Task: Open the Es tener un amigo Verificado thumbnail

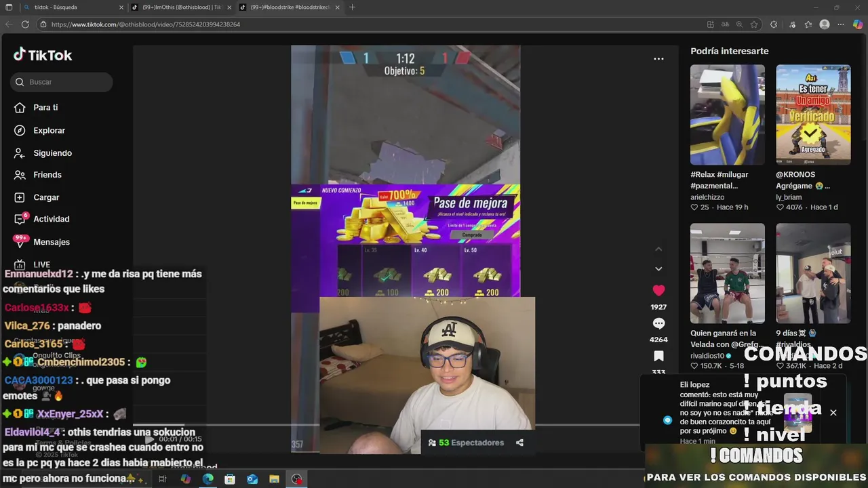Action: click(813, 115)
